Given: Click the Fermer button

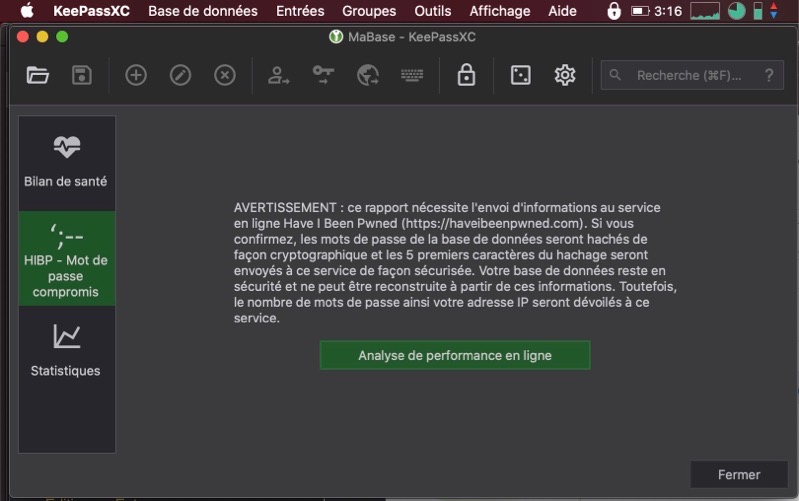Looking at the screenshot, I should (738, 474).
